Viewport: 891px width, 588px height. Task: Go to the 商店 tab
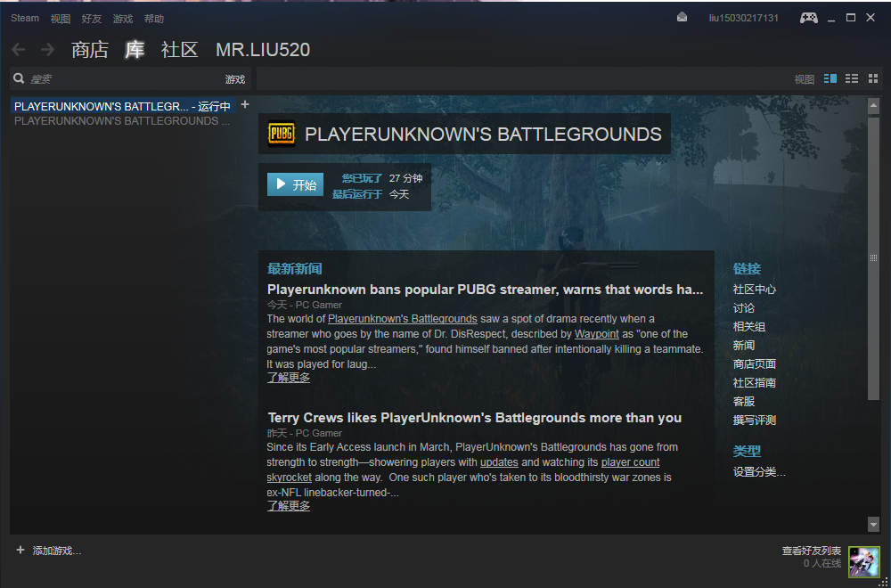[x=90, y=50]
